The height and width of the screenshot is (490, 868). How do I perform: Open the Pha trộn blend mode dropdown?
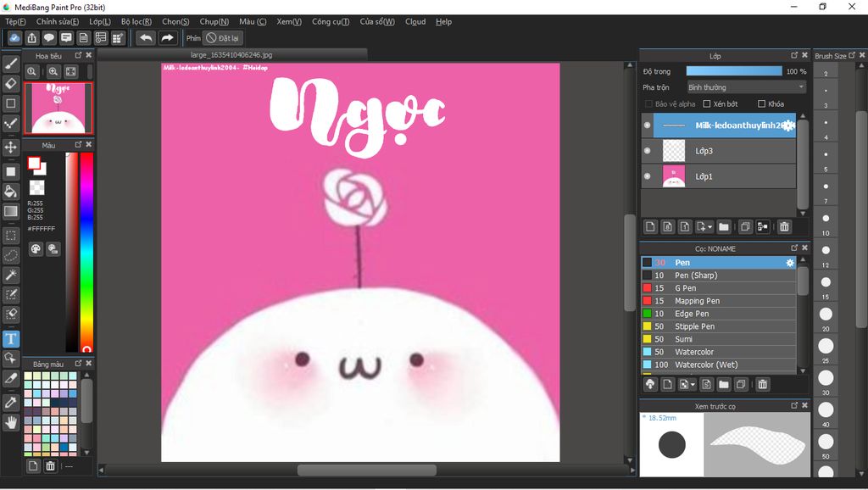point(746,87)
